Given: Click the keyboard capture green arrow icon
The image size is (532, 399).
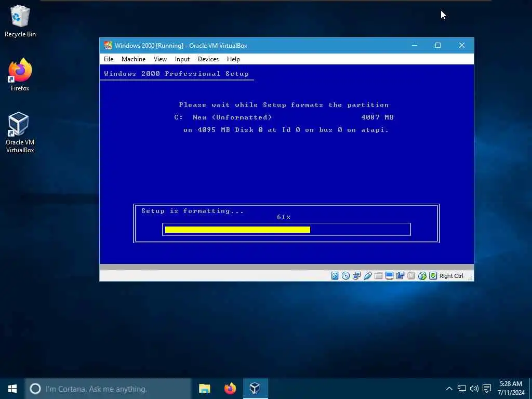Looking at the screenshot, I should click(x=433, y=276).
